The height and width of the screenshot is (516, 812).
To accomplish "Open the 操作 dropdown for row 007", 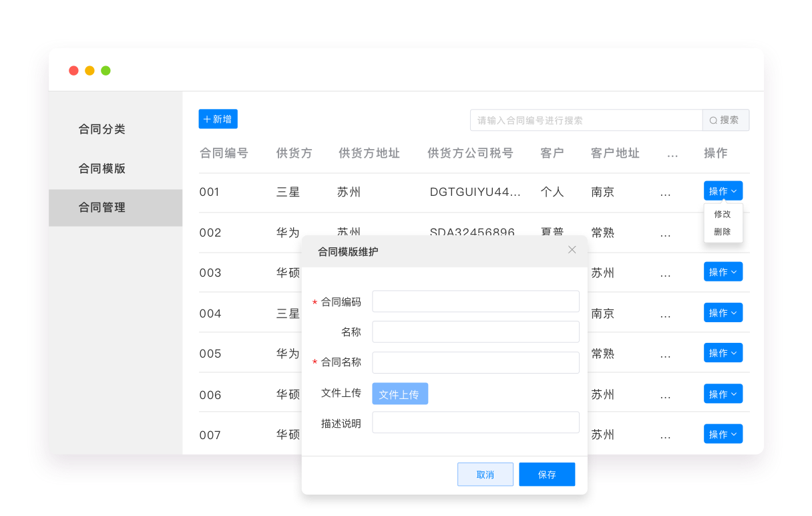I will (723, 434).
